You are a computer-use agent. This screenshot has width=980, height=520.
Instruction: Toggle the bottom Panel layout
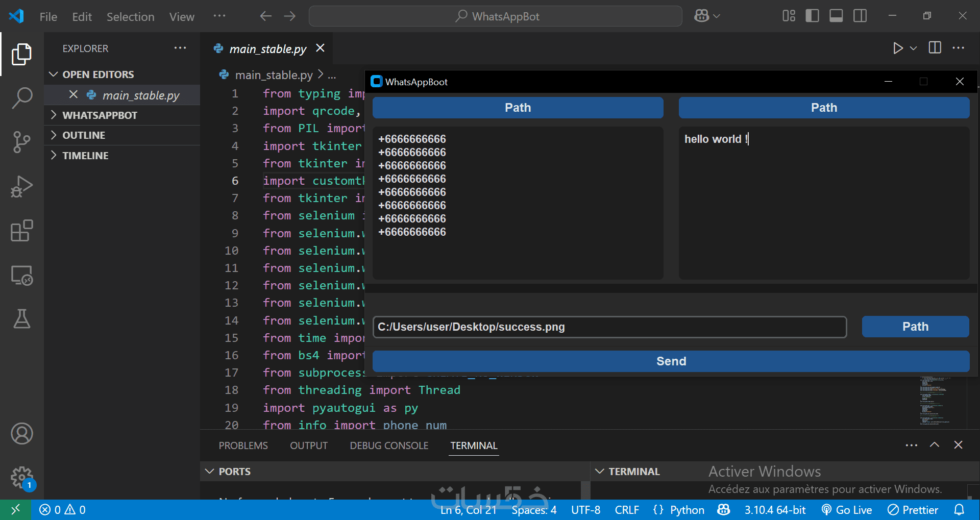[836, 16]
